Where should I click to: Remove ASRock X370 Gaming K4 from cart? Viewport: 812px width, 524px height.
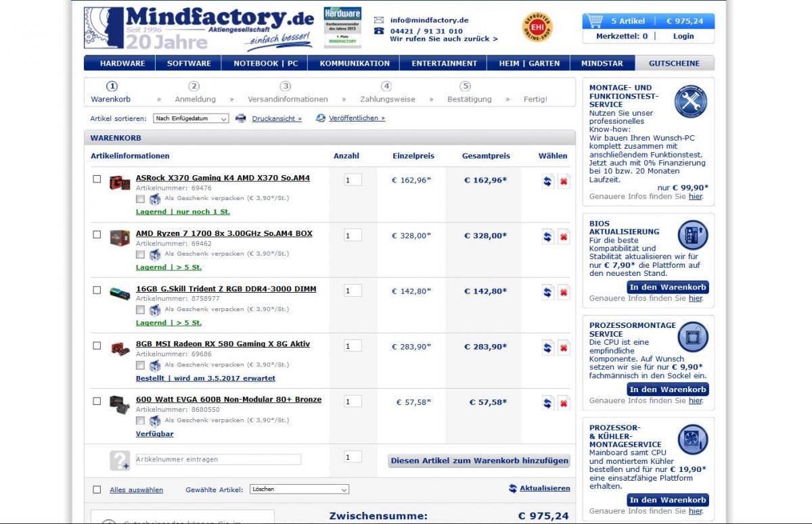click(564, 181)
